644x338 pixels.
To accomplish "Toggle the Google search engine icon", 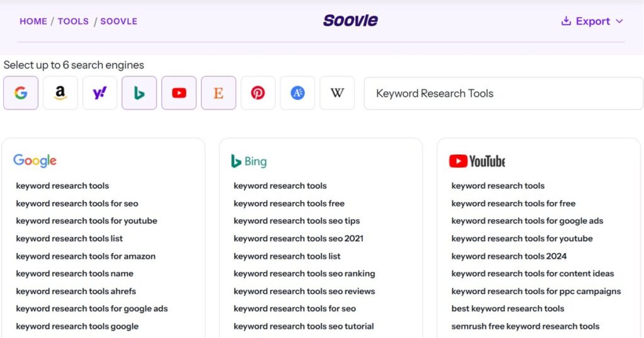I will [x=21, y=93].
